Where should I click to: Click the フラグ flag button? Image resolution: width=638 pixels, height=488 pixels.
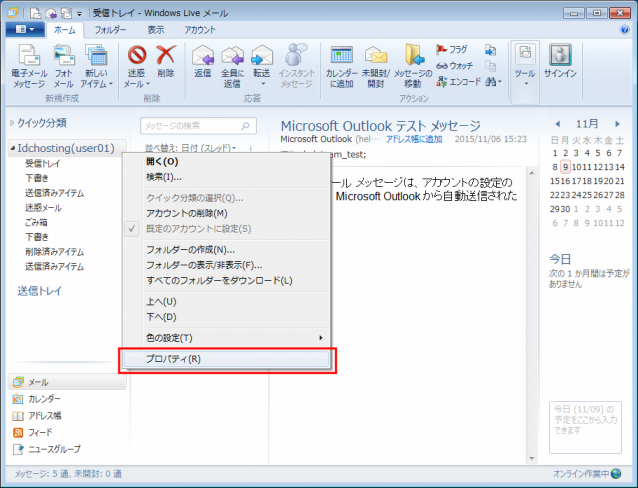tap(452, 50)
